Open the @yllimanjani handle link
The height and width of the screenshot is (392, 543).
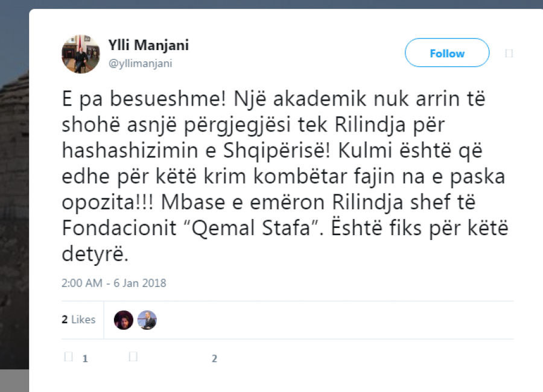click(x=140, y=63)
